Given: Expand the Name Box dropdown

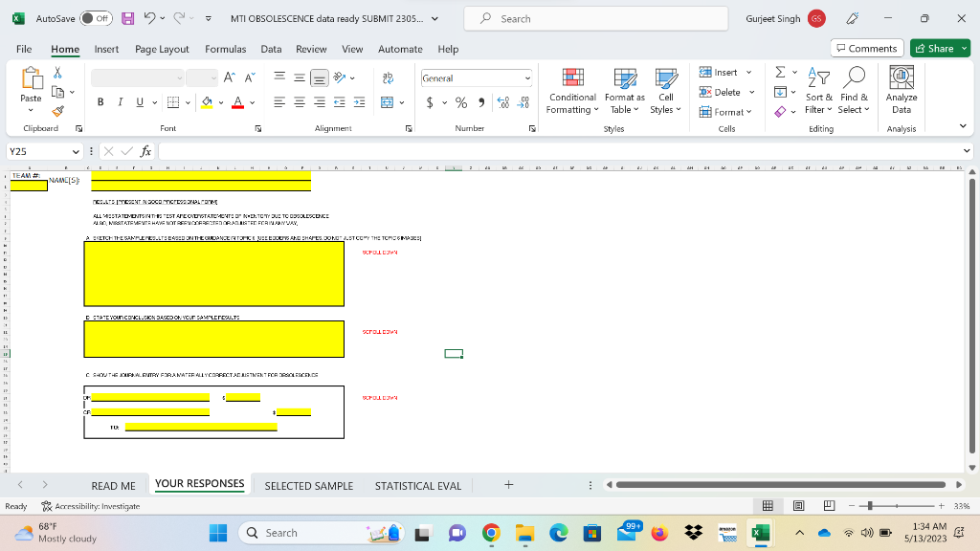Looking at the screenshot, I should (x=78, y=151).
